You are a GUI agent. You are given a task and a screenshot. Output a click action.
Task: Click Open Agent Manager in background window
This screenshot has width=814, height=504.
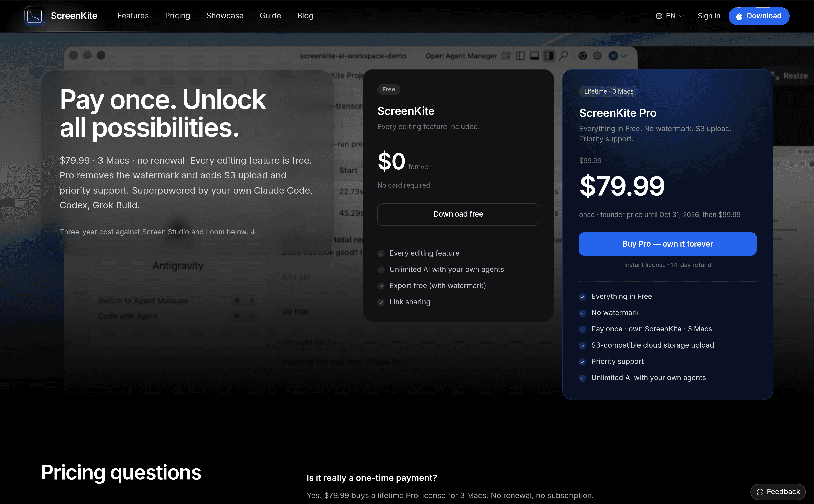click(461, 56)
